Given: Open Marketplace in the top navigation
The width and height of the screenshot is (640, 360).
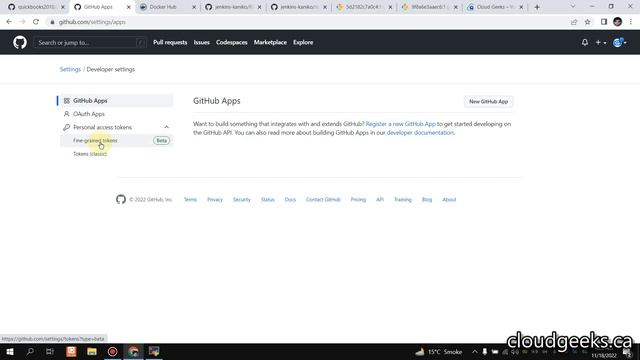Looking at the screenshot, I should click(270, 42).
